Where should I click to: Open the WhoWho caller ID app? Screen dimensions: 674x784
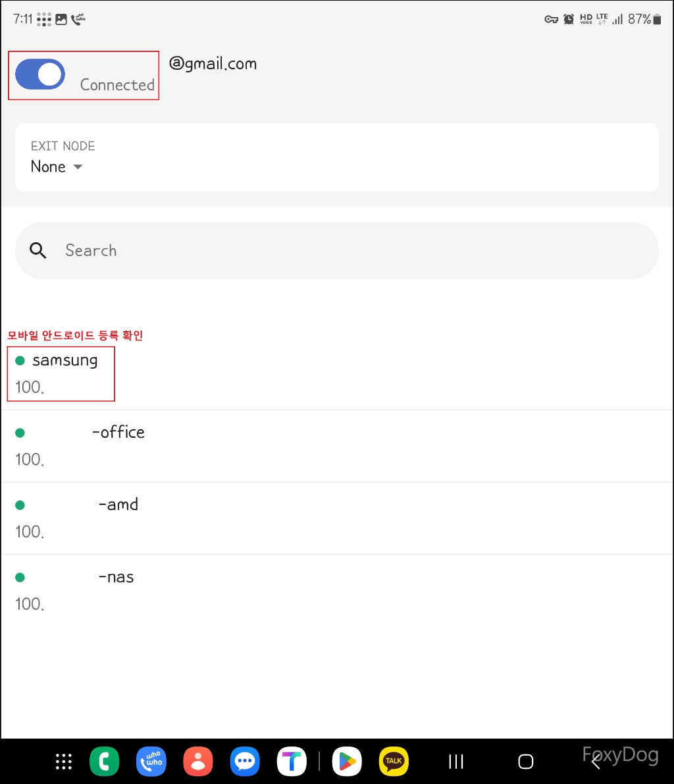click(x=151, y=762)
